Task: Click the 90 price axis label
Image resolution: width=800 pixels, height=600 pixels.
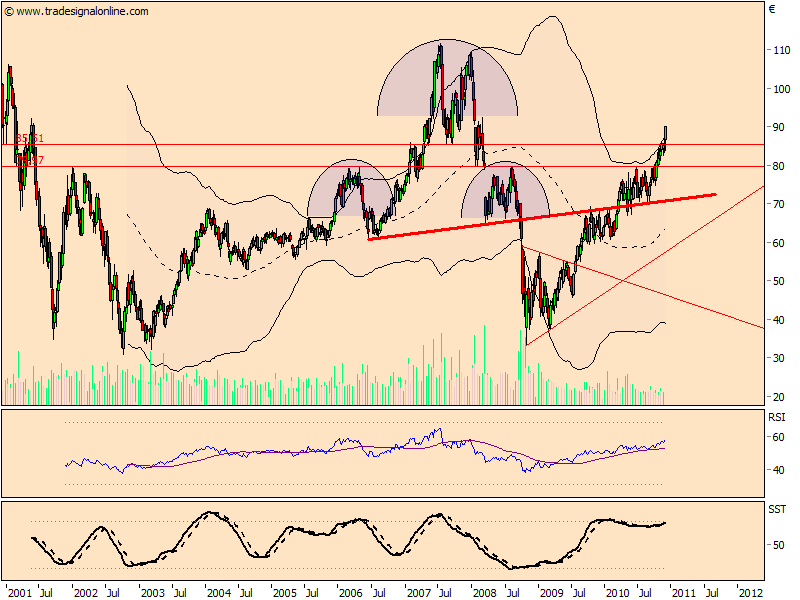Action: [779, 128]
